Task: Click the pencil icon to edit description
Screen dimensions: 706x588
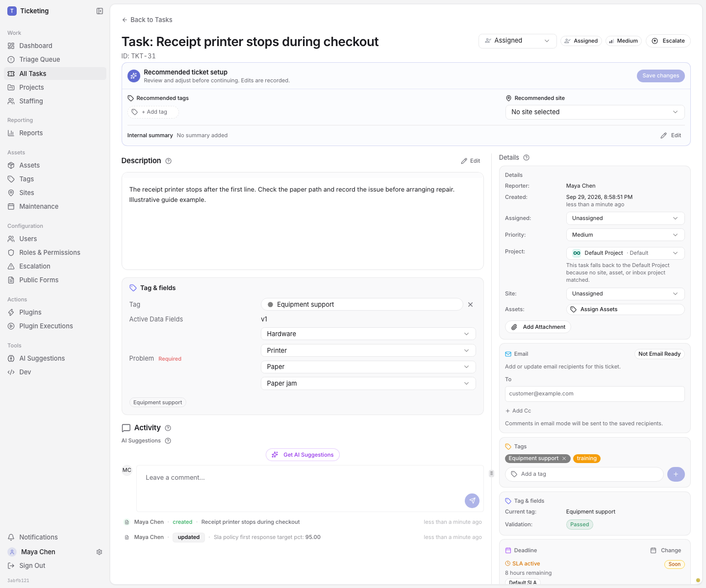Action: (x=464, y=161)
